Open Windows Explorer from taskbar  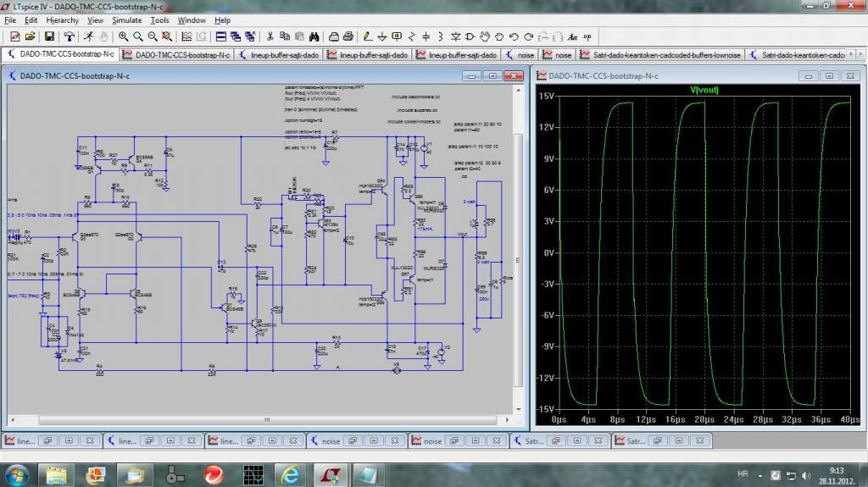pyautogui.click(x=55, y=475)
